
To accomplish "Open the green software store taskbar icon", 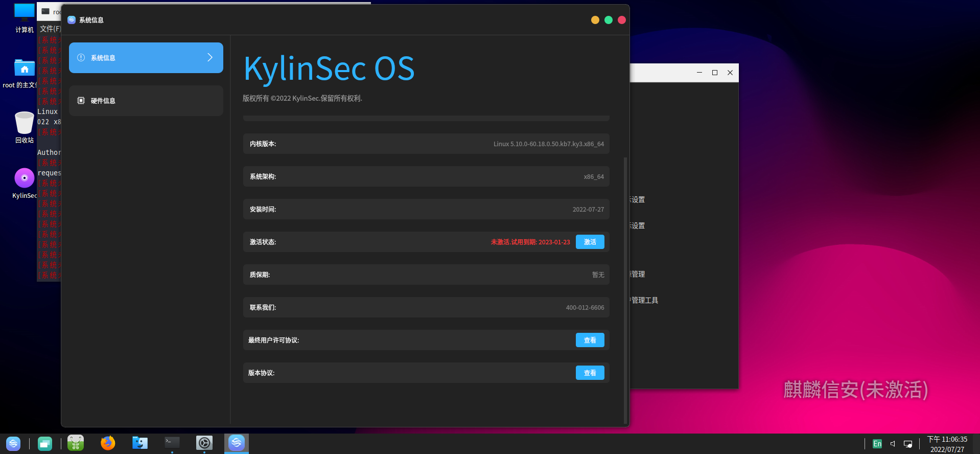I will [76, 443].
